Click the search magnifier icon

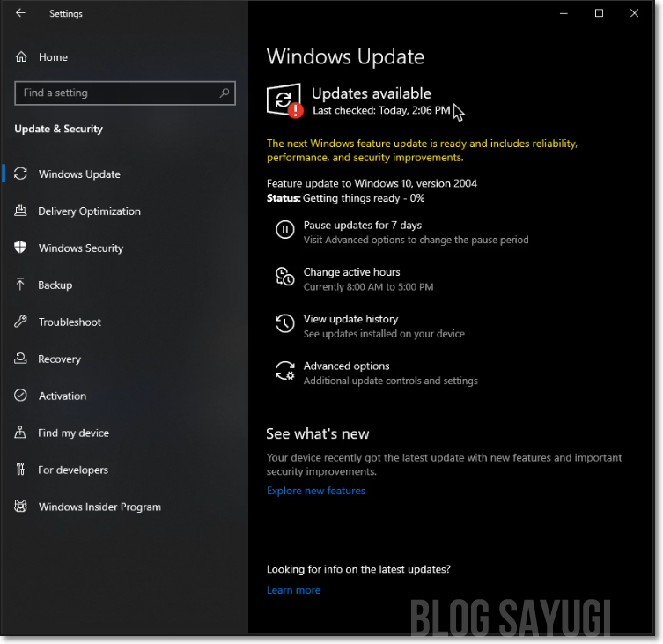(225, 93)
